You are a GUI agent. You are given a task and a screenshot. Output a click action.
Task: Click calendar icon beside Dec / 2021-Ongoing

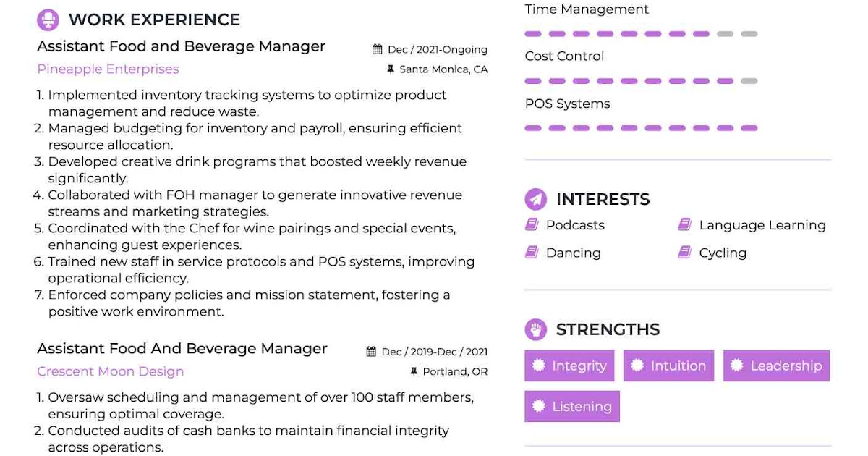pos(377,50)
